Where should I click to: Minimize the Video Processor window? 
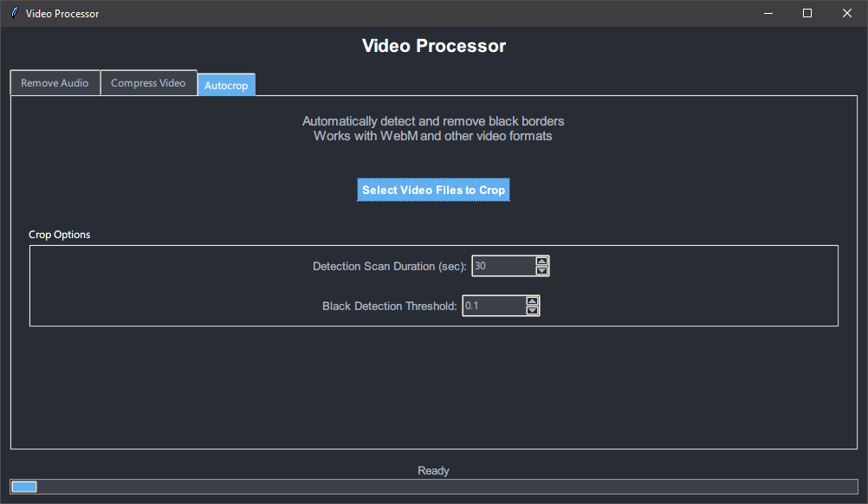(768, 13)
